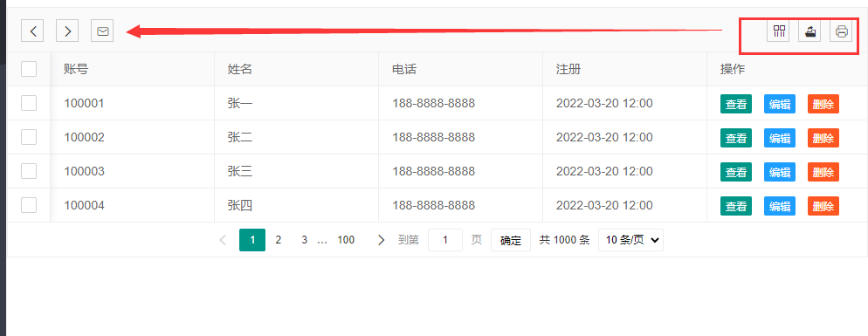Click 编辑 for 张一
The height and width of the screenshot is (336, 868).
click(780, 104)
